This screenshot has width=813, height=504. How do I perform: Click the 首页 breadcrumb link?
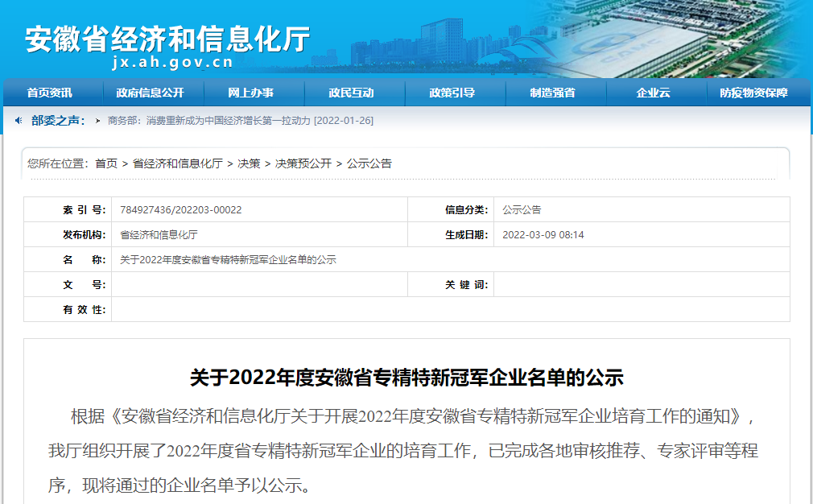click(x=105, y=163)
